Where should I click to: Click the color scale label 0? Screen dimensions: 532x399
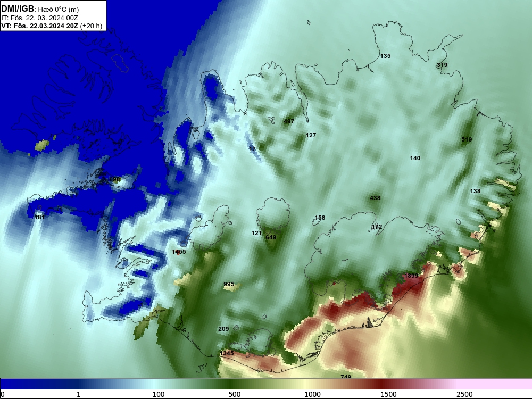(x=3, y=394)
